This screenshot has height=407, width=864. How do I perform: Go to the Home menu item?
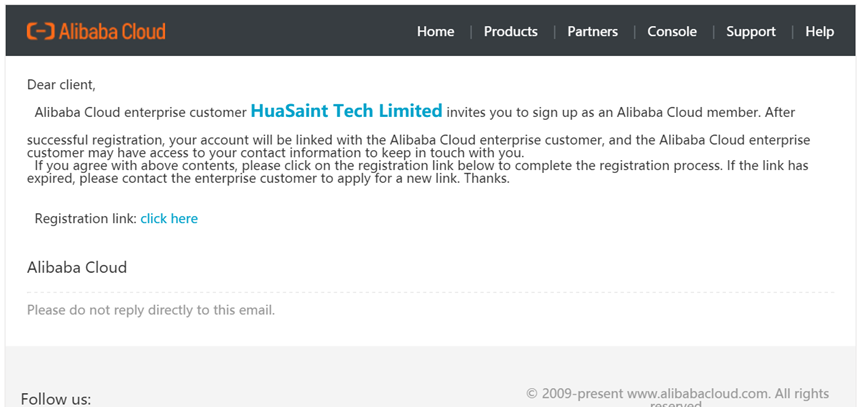coord(435,31)
